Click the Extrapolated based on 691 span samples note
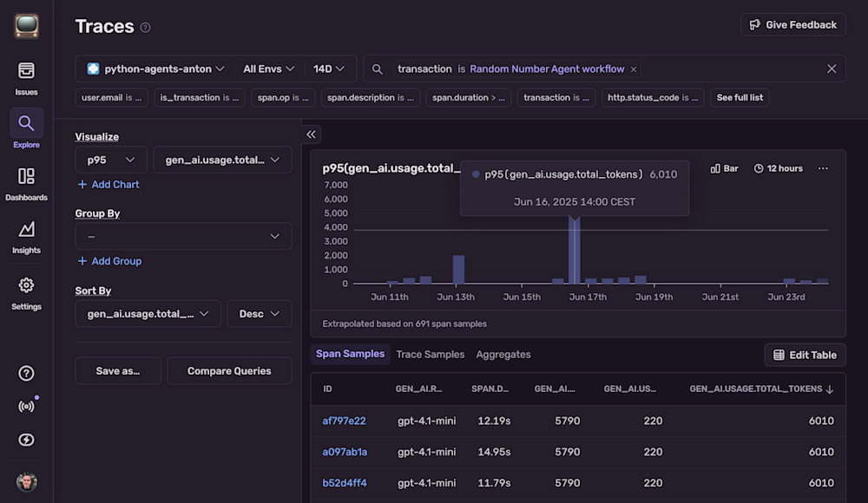This screenshot has width=868, height=503. coord(404,323)
